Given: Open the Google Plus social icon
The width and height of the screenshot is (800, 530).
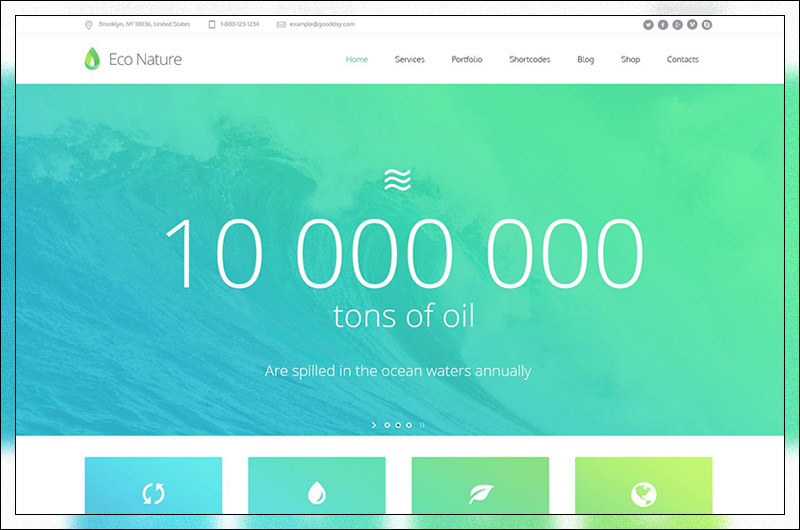Looking at the screenshot, I should pos(678,24).
